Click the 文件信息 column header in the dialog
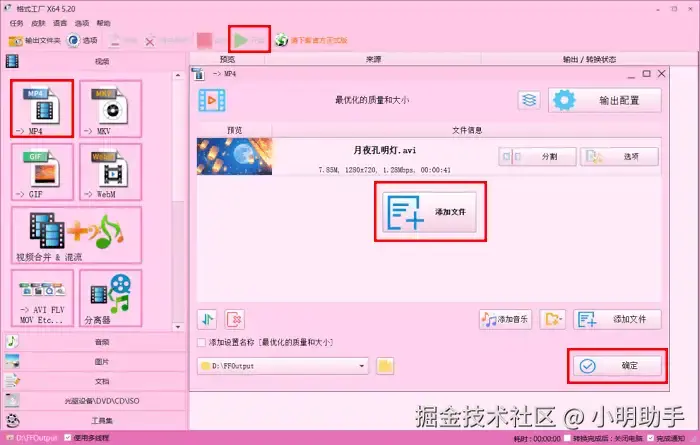This screenshot has width=700, height=445. [x=467, y=130]
